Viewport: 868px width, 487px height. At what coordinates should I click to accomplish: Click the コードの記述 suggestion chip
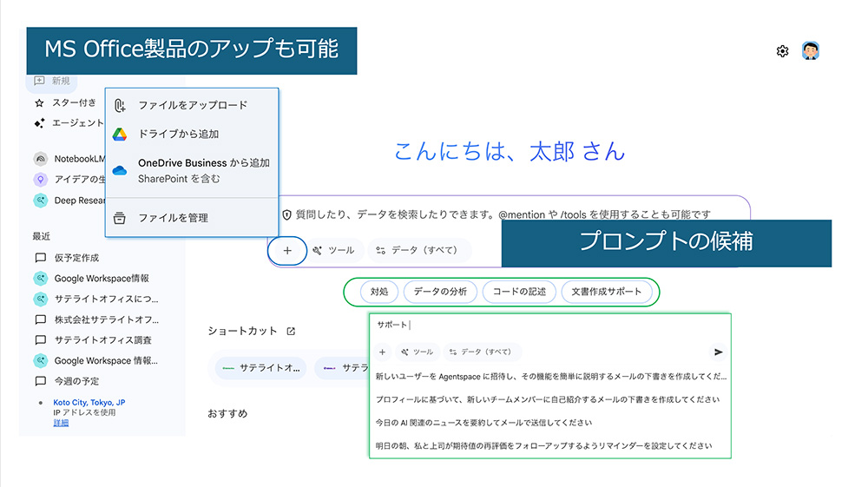pos(519,292)
